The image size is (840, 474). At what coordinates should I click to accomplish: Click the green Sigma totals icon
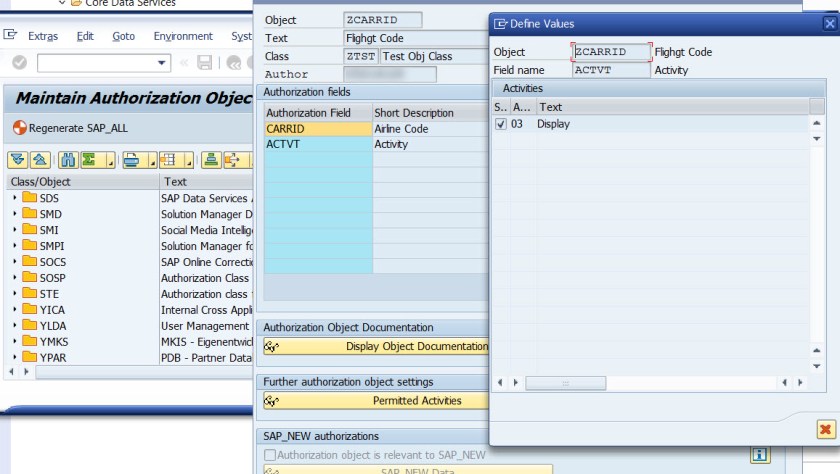pyautogui.click(x=89, y=160)
